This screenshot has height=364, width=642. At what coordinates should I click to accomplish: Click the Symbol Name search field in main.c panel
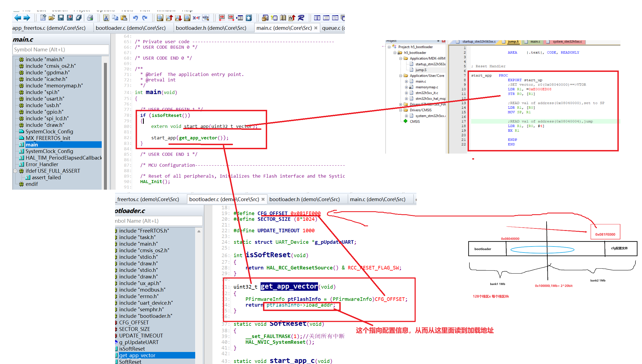[x=61, y=49]
